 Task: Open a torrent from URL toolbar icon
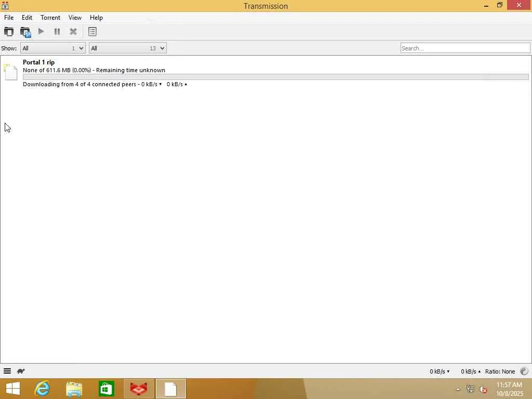coord(25,32)
